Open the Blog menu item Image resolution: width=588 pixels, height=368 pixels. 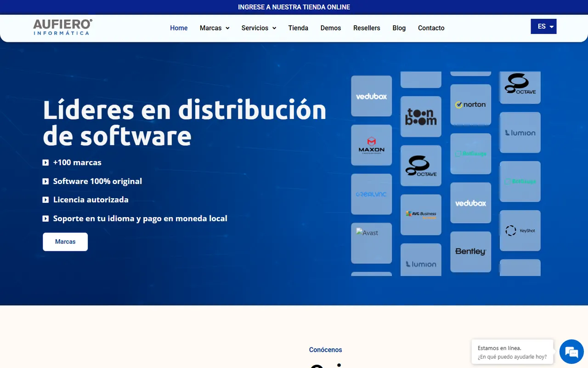click(x=399, y=28)
